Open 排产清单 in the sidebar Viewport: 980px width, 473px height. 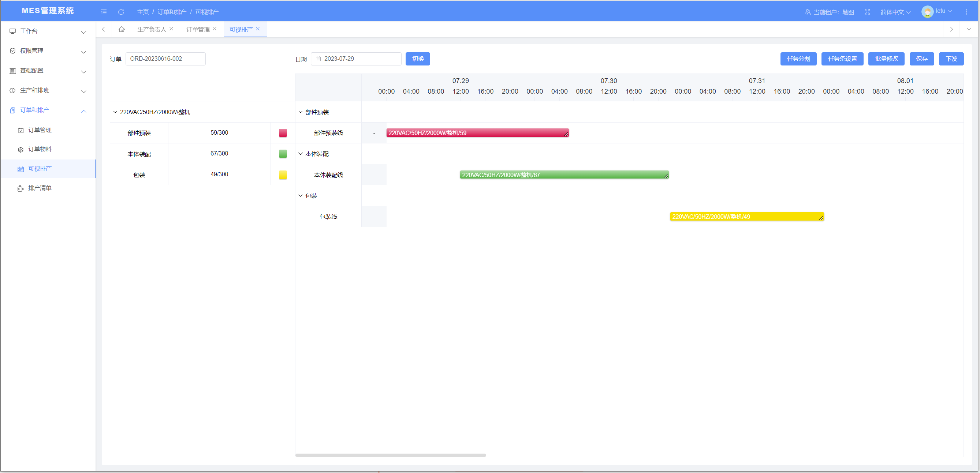click(x=40, y=188)
